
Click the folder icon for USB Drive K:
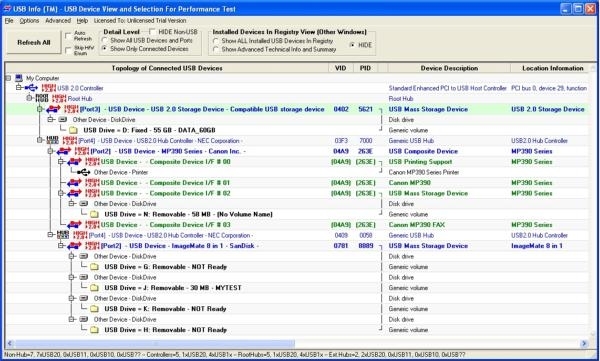tap(94, 309)
